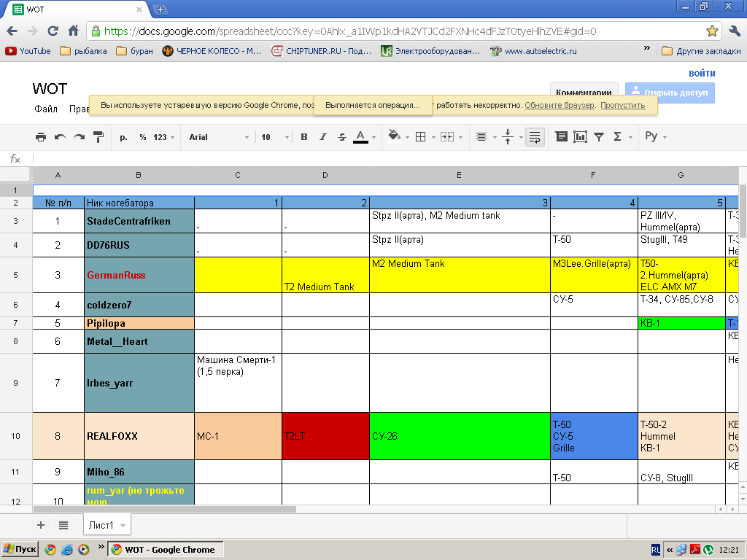This screenshot has width=747, height=560.
Task: Insert a comment via the toolbar icon
Action: (x=561, y=137)
